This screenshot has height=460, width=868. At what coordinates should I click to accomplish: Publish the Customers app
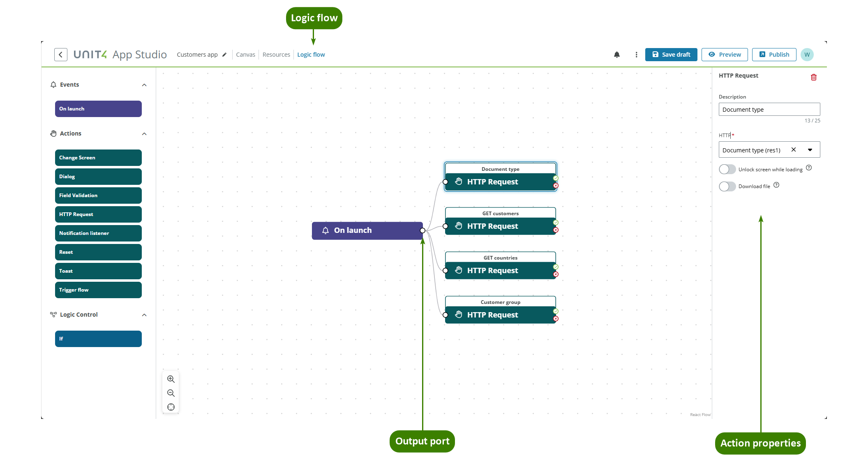[x=774, y=54]
